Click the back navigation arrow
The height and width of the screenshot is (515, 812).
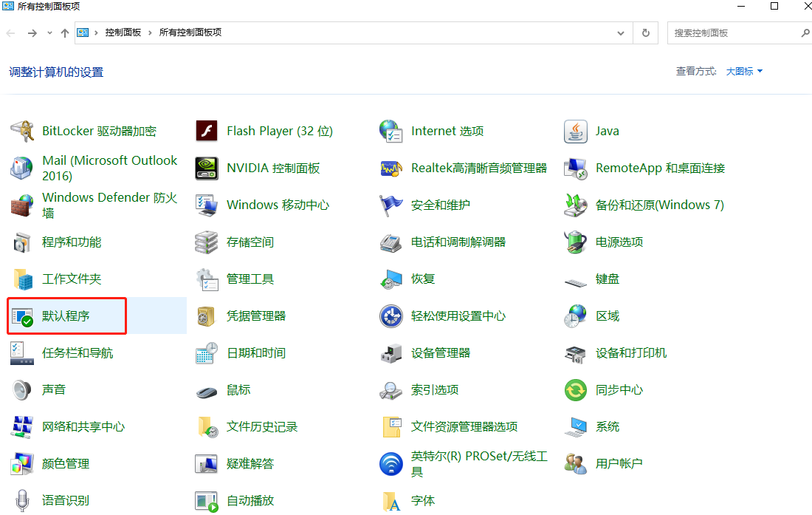[10, 33]
